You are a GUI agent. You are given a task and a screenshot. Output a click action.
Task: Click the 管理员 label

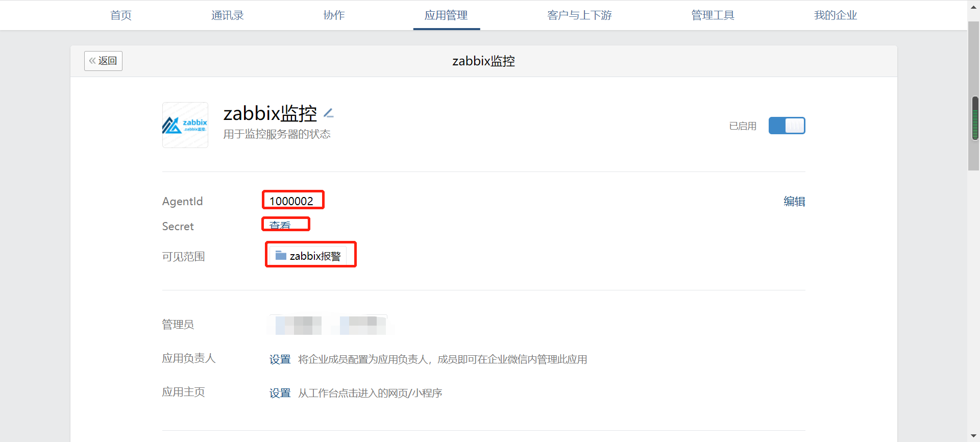[x=178, y=325]
